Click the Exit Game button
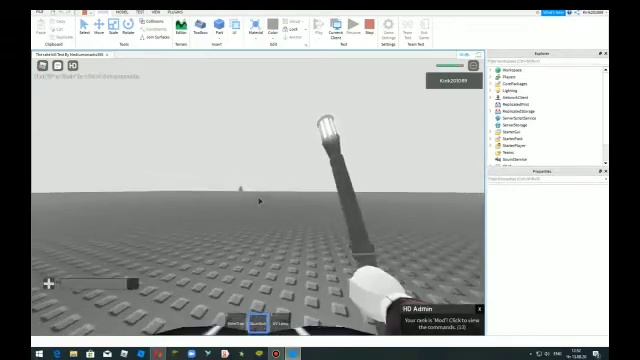 pos(424,29)
